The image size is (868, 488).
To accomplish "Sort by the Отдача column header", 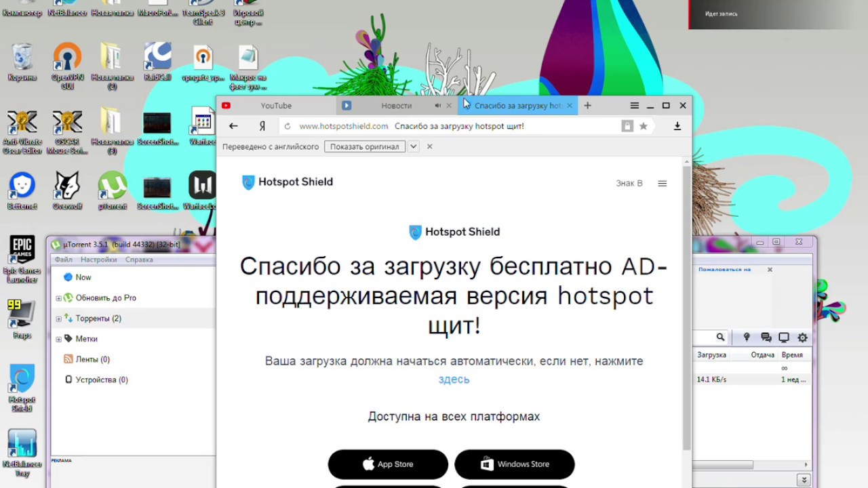I will 762,355.
